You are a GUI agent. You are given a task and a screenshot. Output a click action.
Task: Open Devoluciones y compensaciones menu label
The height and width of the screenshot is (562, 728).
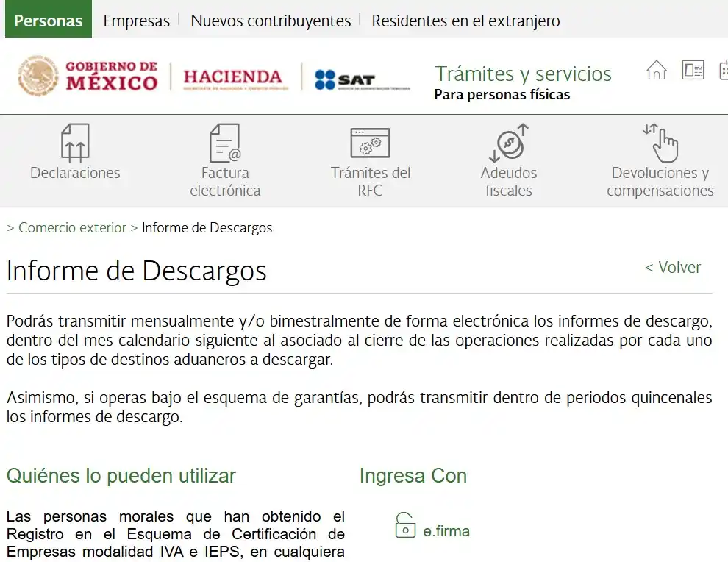point(660,182)
